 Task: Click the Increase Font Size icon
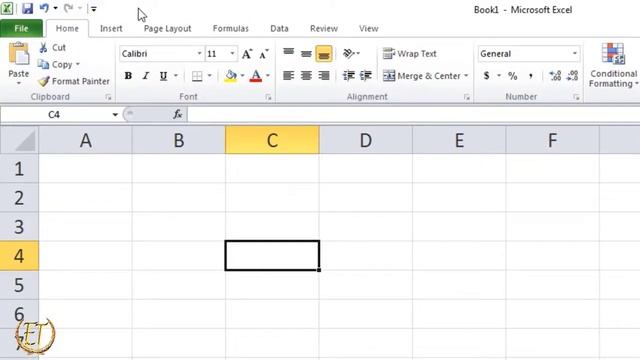pyautogui.click(x=247, y=54)
